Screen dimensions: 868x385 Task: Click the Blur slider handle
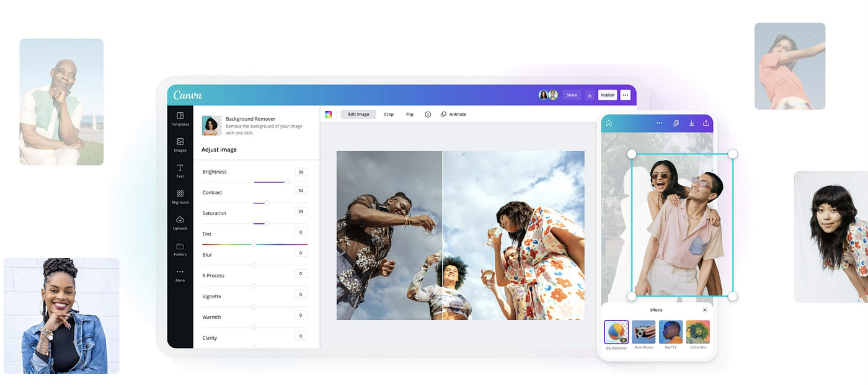[254, 265]
